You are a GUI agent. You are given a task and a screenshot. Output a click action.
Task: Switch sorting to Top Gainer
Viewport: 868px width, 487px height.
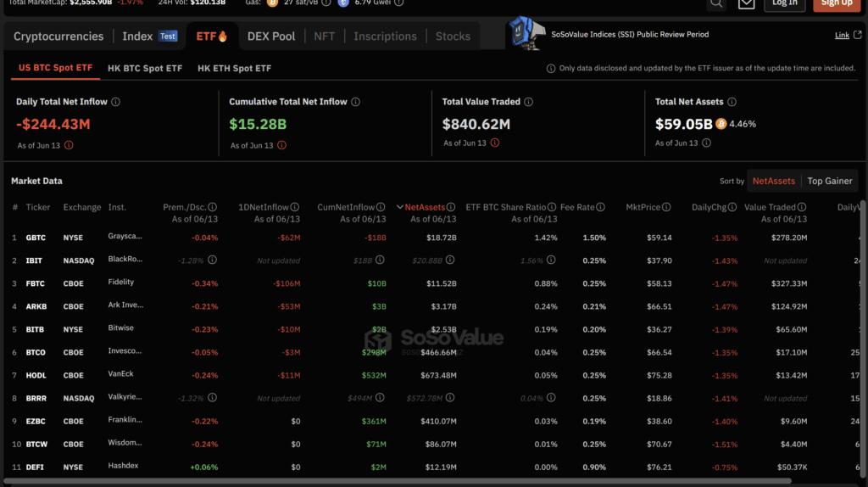(x=829, y=181)
